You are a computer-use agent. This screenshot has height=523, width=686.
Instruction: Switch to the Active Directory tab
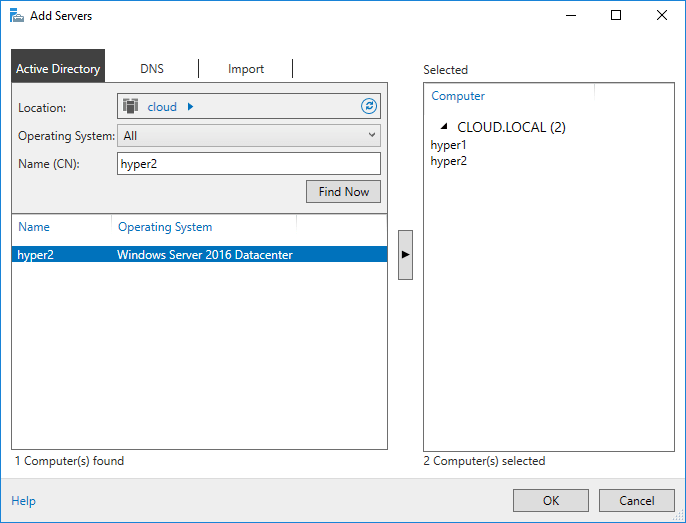pyautogui.click(x=58, y=66)
